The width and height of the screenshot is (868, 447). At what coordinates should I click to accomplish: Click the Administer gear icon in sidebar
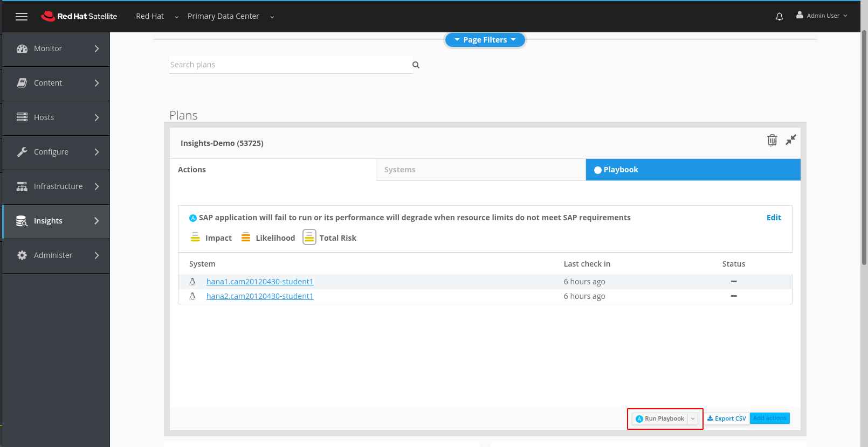(x=22, y=255)
